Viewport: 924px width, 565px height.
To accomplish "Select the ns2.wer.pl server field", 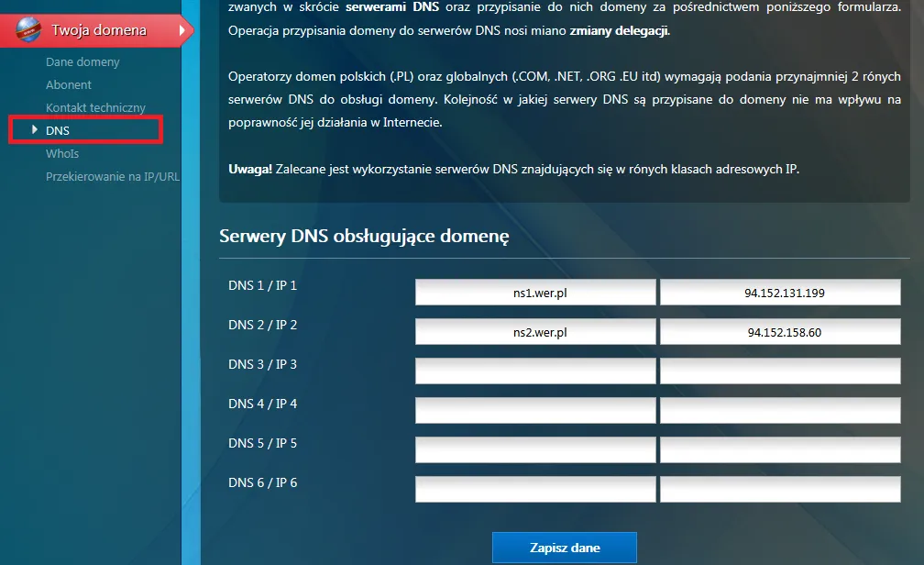I will coord(535,330).
